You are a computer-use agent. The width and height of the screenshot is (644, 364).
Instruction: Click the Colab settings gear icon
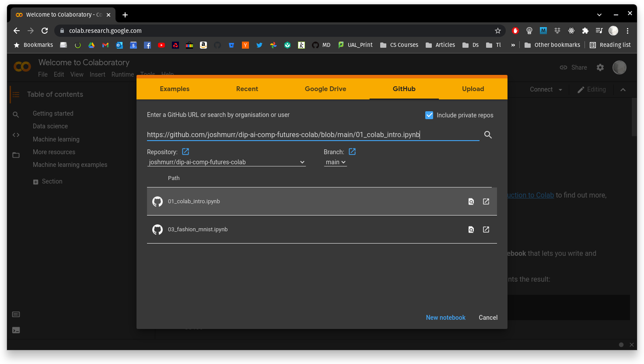600,67
